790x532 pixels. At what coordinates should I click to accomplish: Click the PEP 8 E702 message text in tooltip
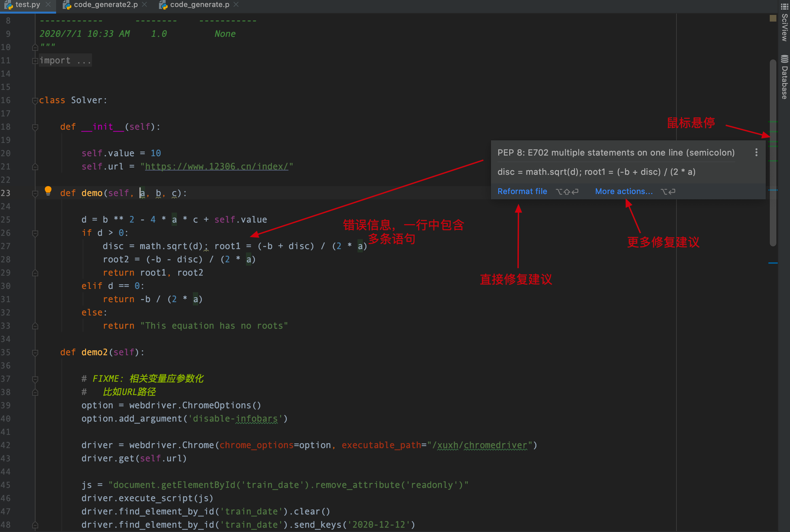click(616, 153)
